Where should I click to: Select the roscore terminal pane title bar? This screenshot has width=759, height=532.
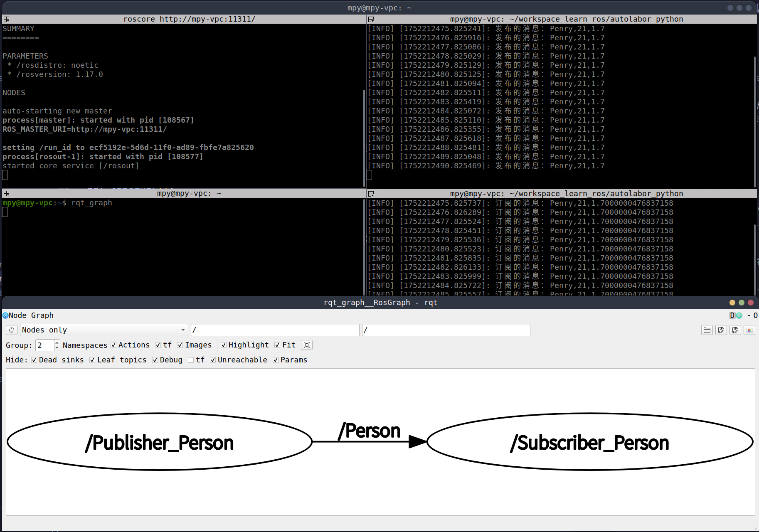[x=189, y=19]
